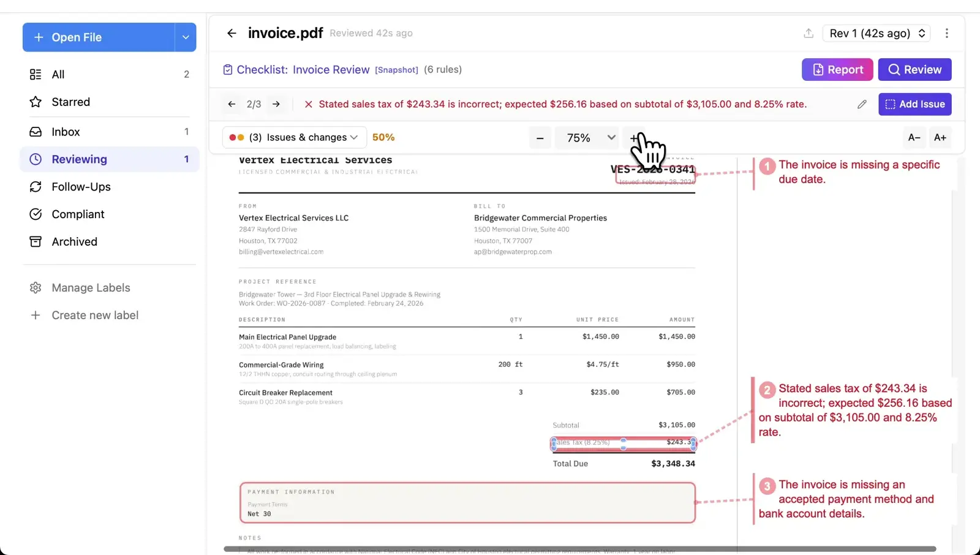Screen dimensions: 980x555
Task: Select the Starred filter in the sidebar
Action: coord(70,102)
